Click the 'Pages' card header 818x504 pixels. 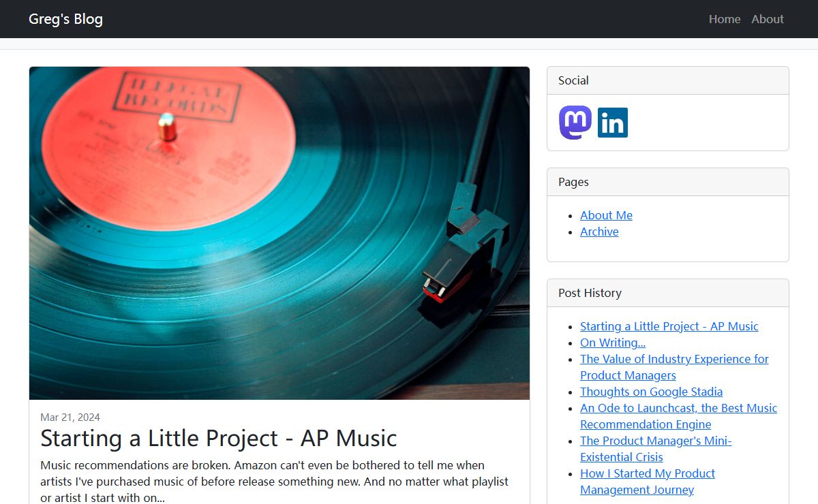[668, 182]
